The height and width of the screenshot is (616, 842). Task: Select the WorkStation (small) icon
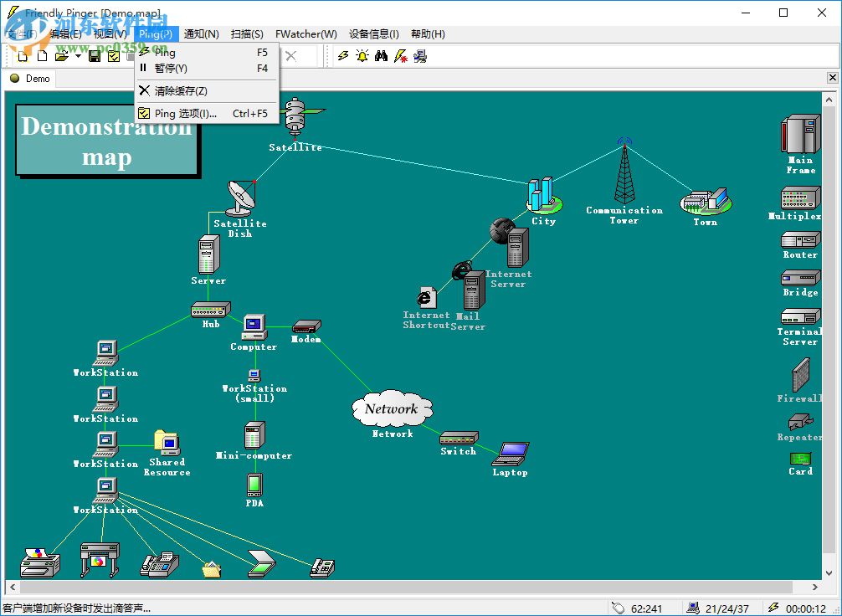254,375
